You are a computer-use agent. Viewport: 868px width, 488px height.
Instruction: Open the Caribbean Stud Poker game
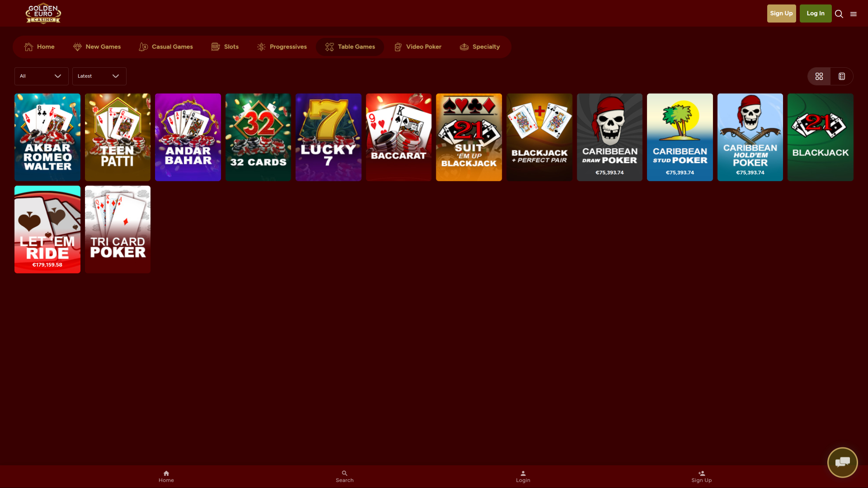coord(680,137)
